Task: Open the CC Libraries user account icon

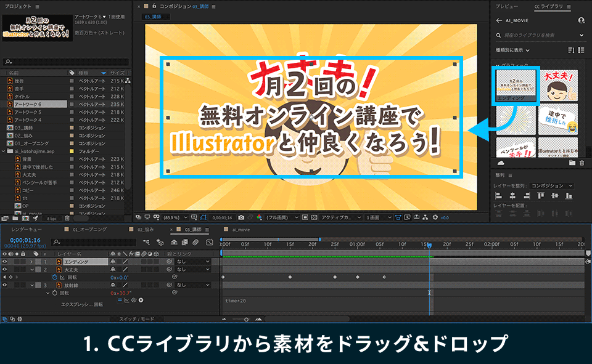Action: click(581, 20)
